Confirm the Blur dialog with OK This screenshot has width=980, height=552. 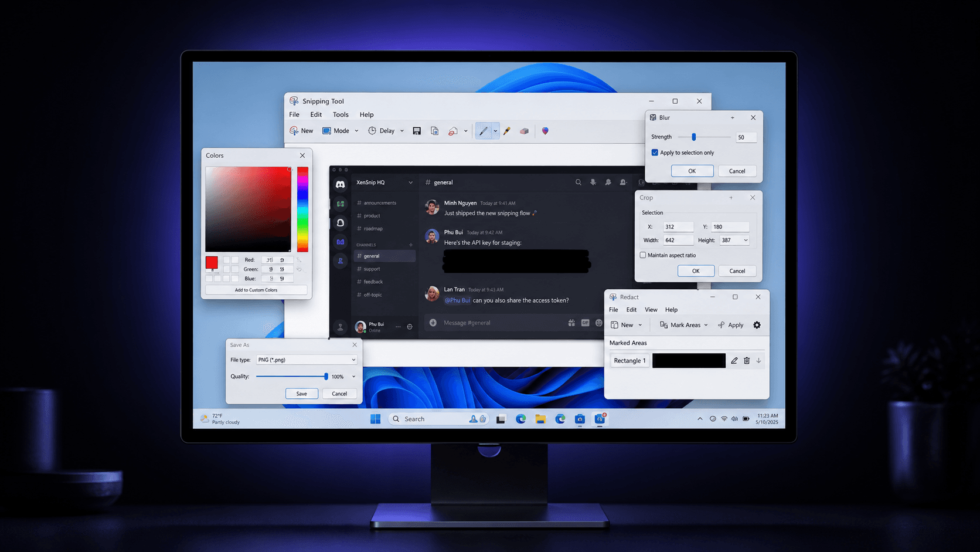pos(692,171)
